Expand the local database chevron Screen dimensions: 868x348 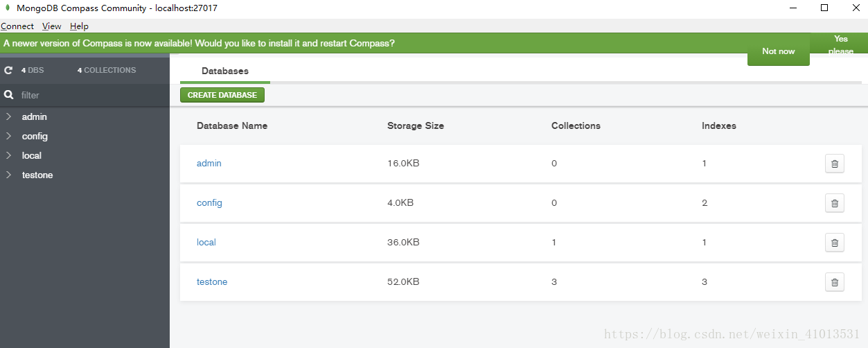point(8,155)
